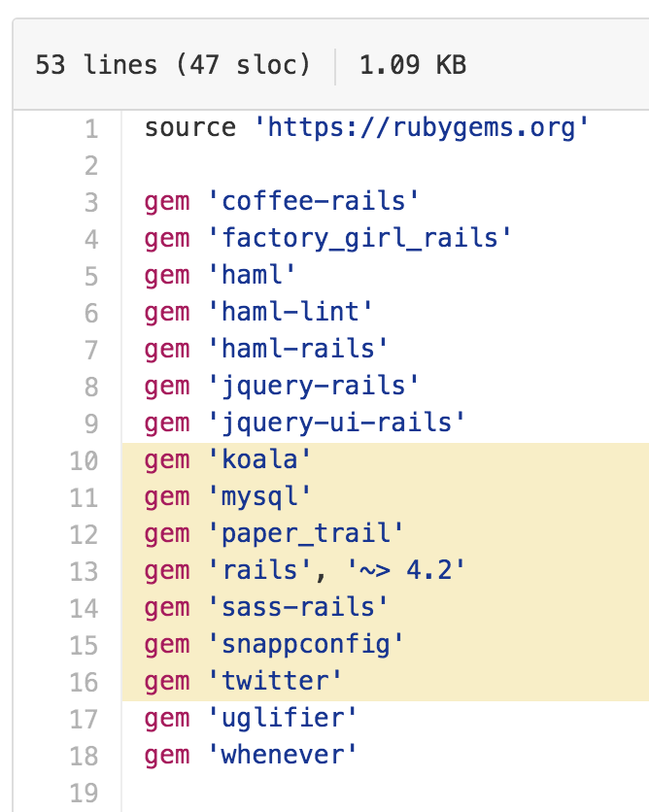Click the 'mysql' gem name
This screenshot has height=812, width=649.
click(259, 496)
